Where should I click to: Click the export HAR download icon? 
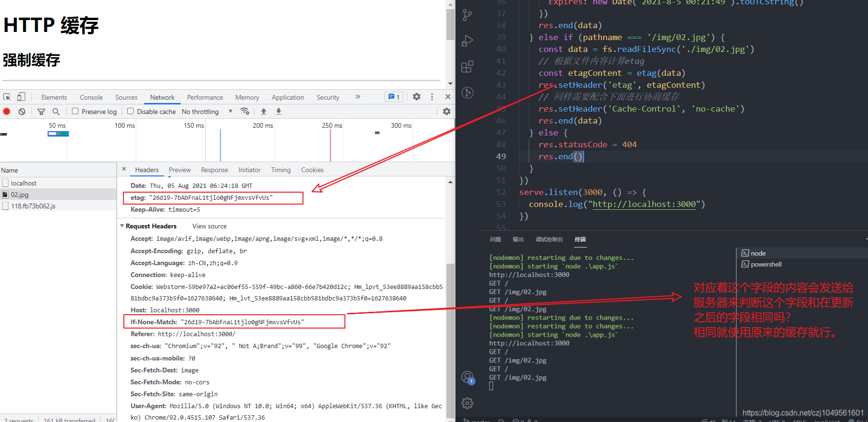pyautogui.click(x=279, y=111)
